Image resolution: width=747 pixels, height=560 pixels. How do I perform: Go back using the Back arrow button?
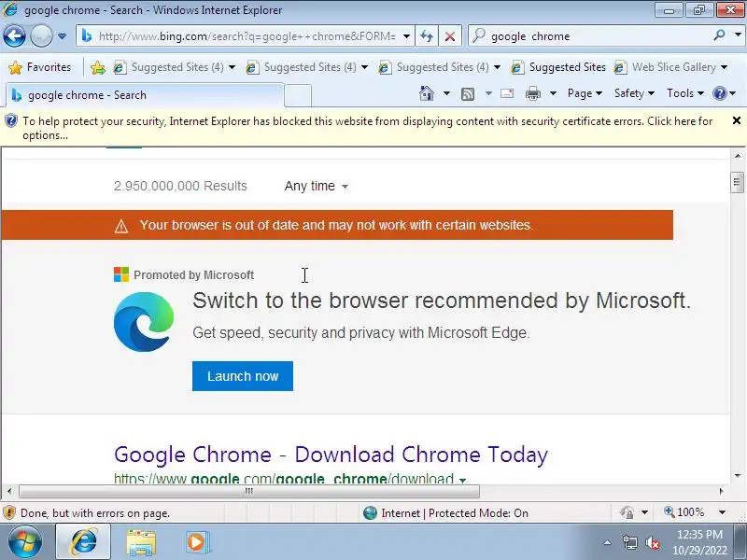pos(14,36)
